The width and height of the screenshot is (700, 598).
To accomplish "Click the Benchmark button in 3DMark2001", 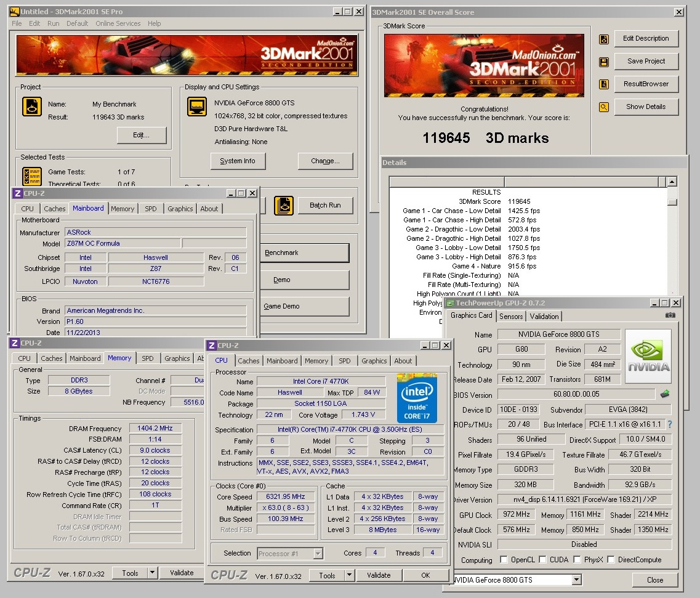I will (x=304, y=253).
